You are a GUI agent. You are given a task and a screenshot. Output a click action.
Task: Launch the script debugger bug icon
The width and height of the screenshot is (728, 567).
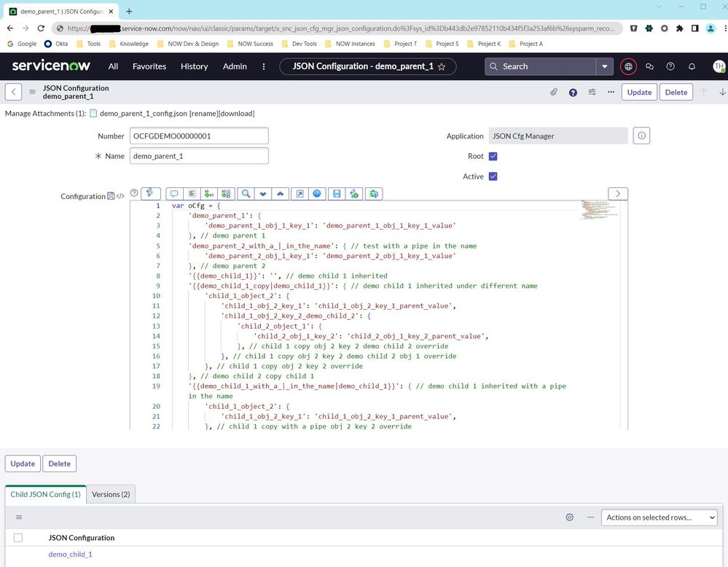[x=374, y=193]
